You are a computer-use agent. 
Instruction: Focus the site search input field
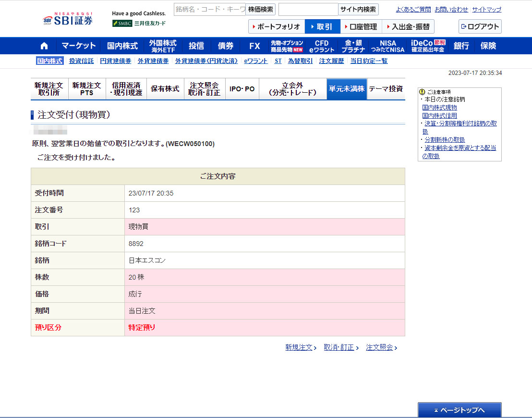(308, 9)
